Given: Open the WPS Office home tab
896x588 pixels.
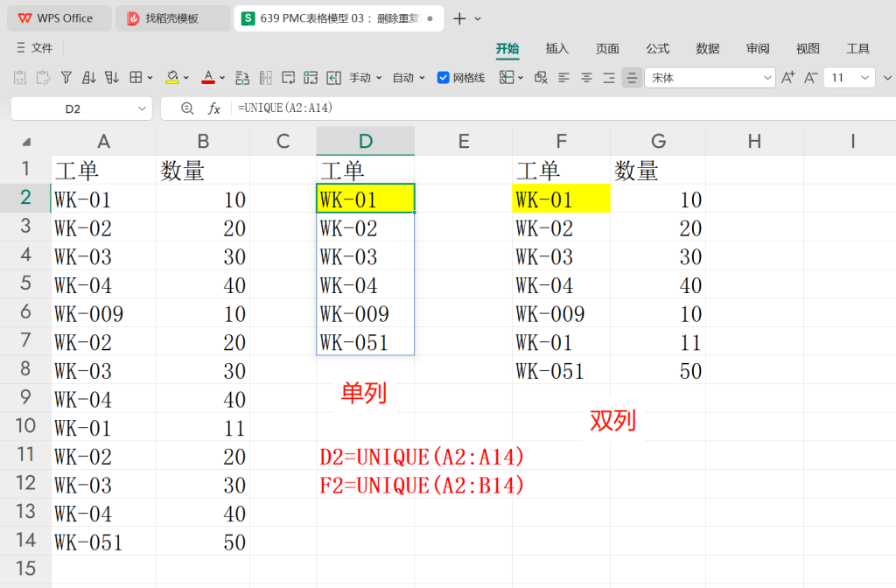Looking at the screenshot, I should tap(59, 18).
